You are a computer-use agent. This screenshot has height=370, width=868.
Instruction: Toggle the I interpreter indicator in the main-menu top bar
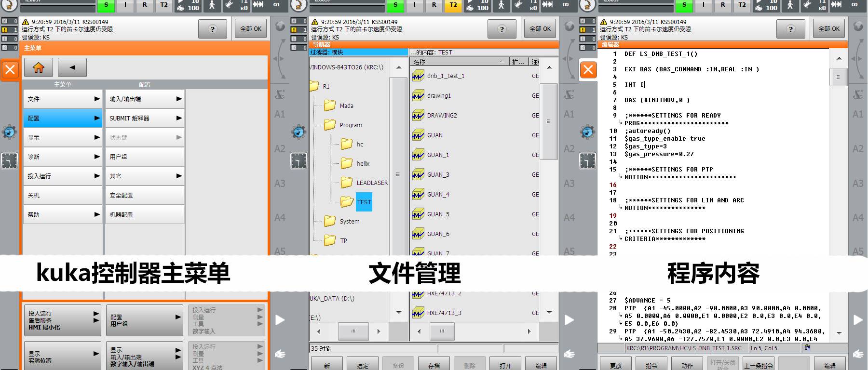(125, 5)
